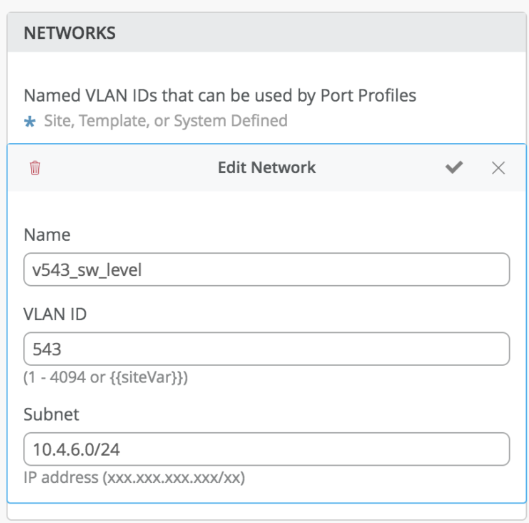529x523 pixels.
Task: Place cursor in v543_sw_level text
Action: click(87, 270)
